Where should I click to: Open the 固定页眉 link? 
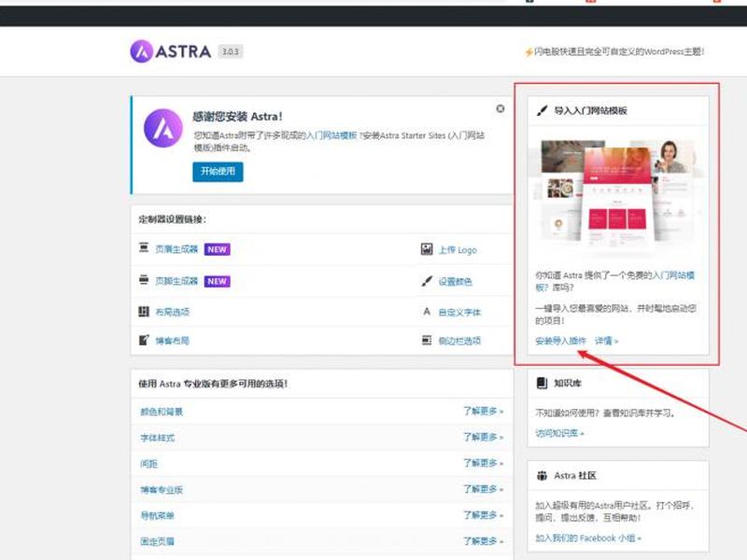[157, 541]
